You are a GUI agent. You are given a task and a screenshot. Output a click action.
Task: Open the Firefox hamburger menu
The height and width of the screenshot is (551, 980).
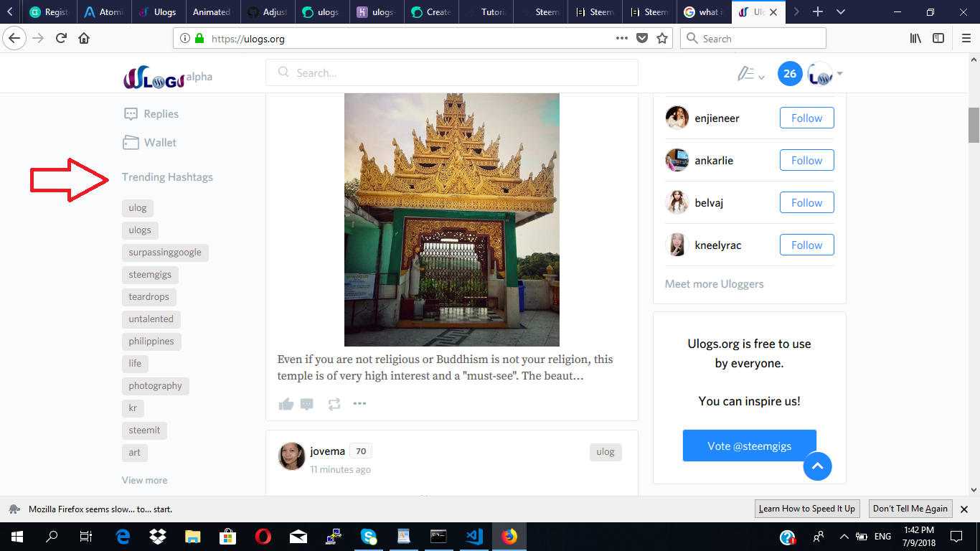966,38
